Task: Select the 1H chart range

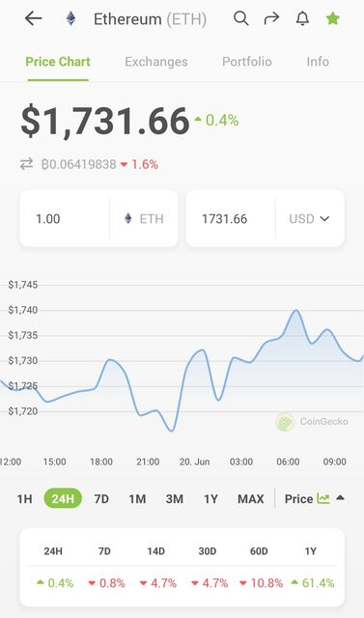Action: click(x=24, y=499)
